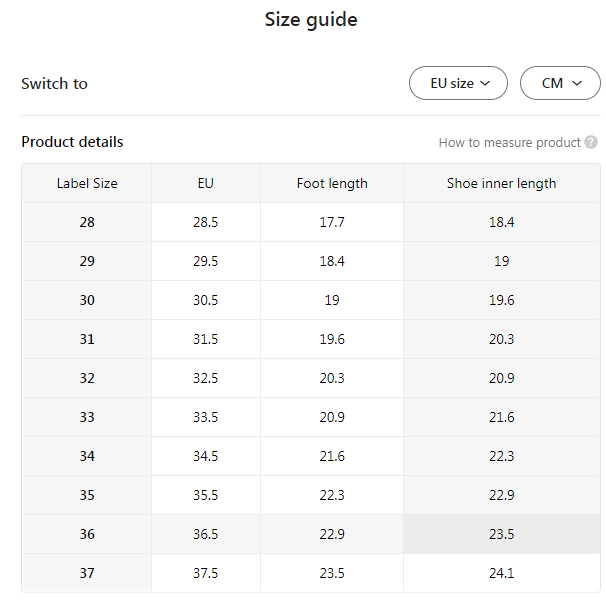The width and height of the screenshot is (606, 601).
Task: Click the EU column header
Action: 206,183
